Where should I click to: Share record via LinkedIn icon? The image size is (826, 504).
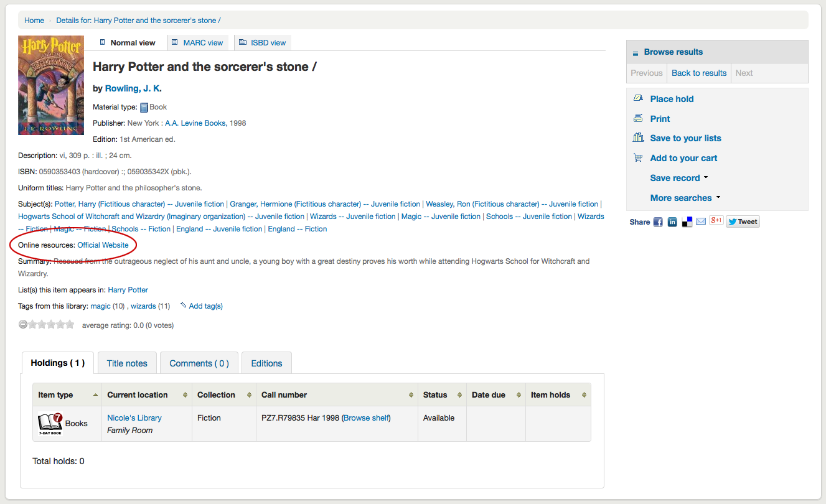(672, 222)
